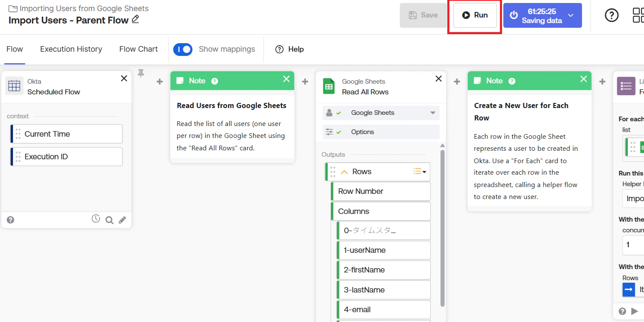Viewport: 644px width, 322px height.
Task: Select the Row Number output field
Action: coord(381,191)
